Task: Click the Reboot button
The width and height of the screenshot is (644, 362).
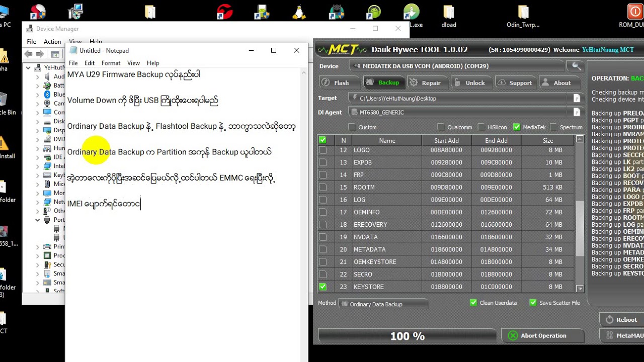Action: point(621,319)
